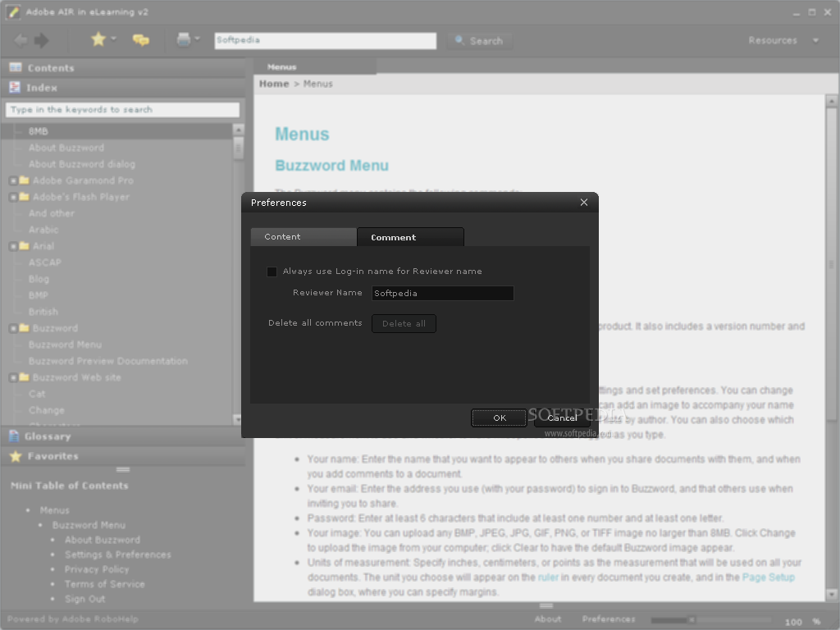This screenshot has width=840, height=630.
Task: Open the comments speech bubble icon
Action: (x=141, y=39)
